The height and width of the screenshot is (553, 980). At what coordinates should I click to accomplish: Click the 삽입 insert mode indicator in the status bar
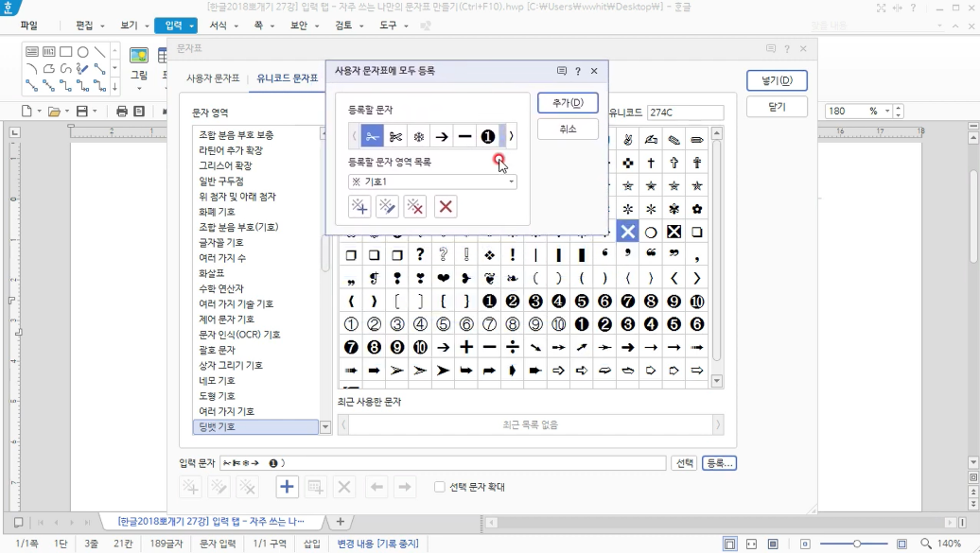tap(311, 544)
